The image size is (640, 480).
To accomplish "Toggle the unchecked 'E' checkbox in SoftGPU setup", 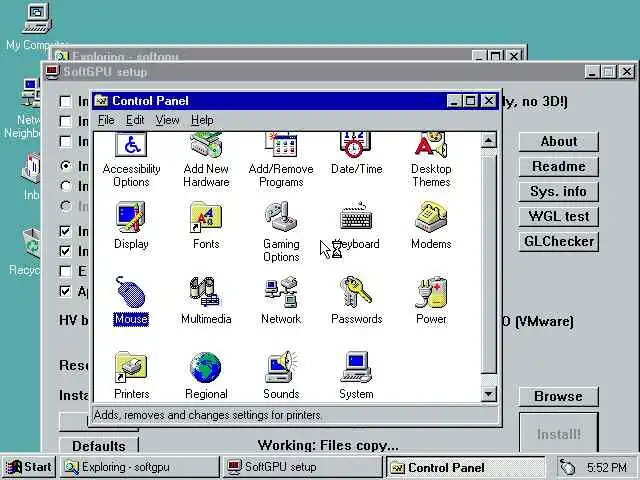I will 65,271.
